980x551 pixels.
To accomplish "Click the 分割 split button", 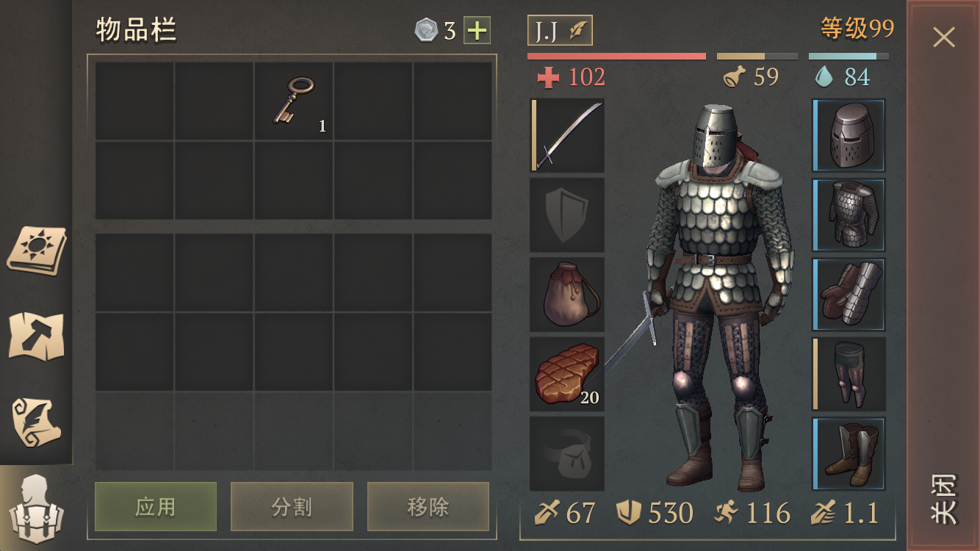I will pyautogui.click(x=292, y=506).
